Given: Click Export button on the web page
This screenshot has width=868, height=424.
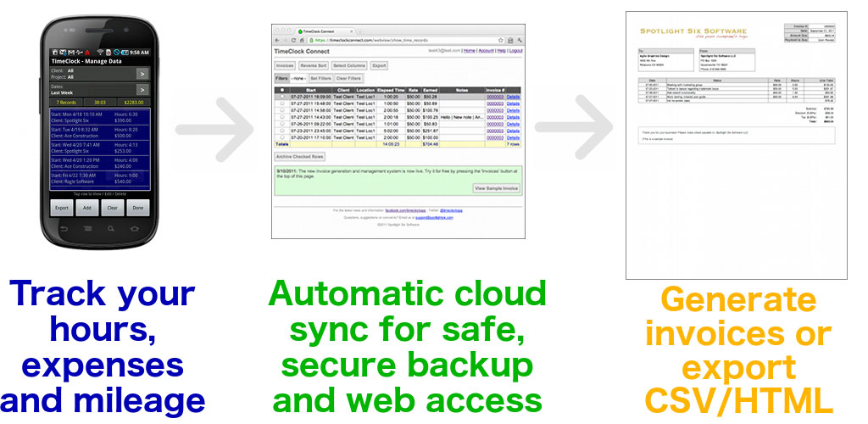Looking at the screenshot, I should coord(379,65).
